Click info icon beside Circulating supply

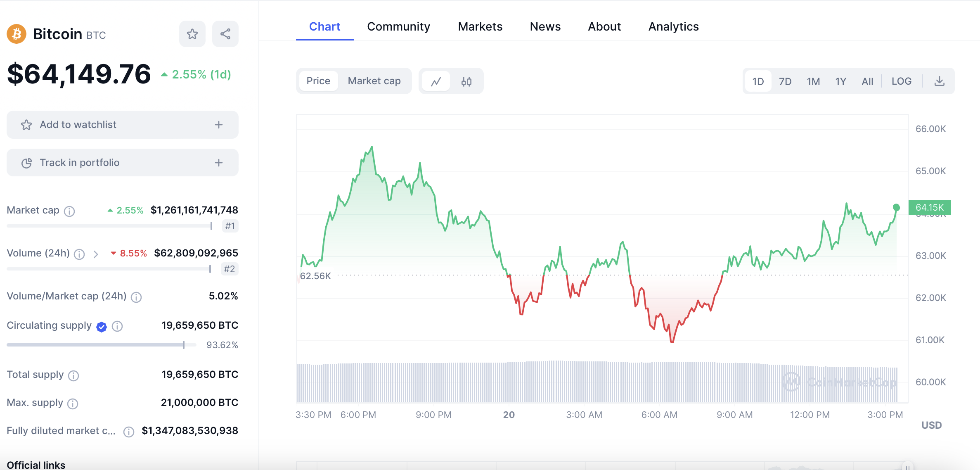(x=117, y=326)
